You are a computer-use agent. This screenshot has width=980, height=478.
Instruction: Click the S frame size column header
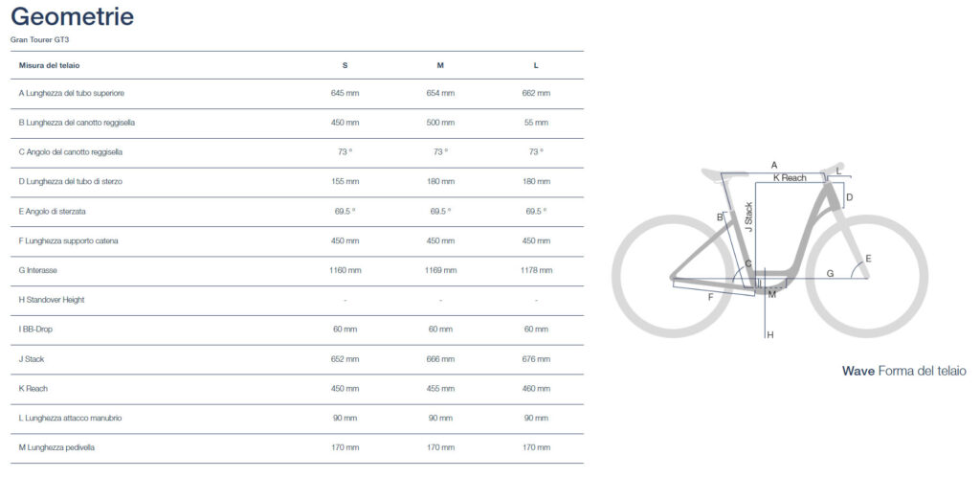[345, 66]
